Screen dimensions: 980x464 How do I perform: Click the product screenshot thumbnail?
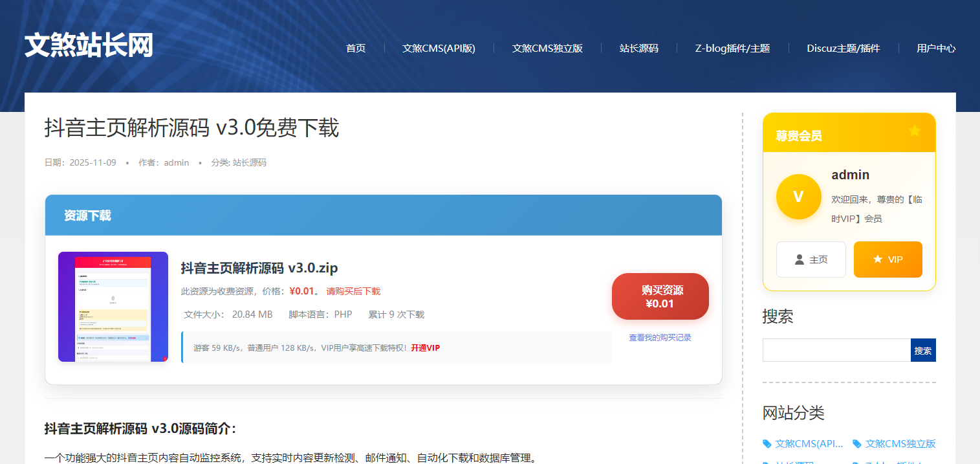[113, 306]
